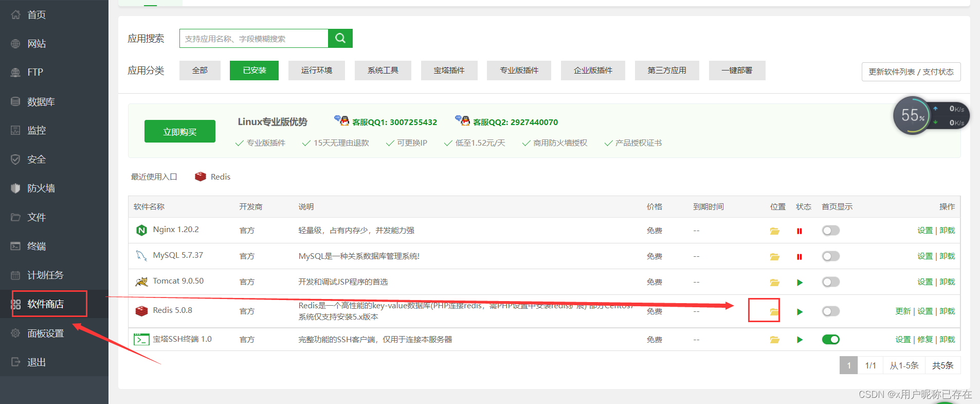Select the 一键部署 category tab
This screenshot has width=980, height=404.
pyautogui.click(x=737, y=71)
